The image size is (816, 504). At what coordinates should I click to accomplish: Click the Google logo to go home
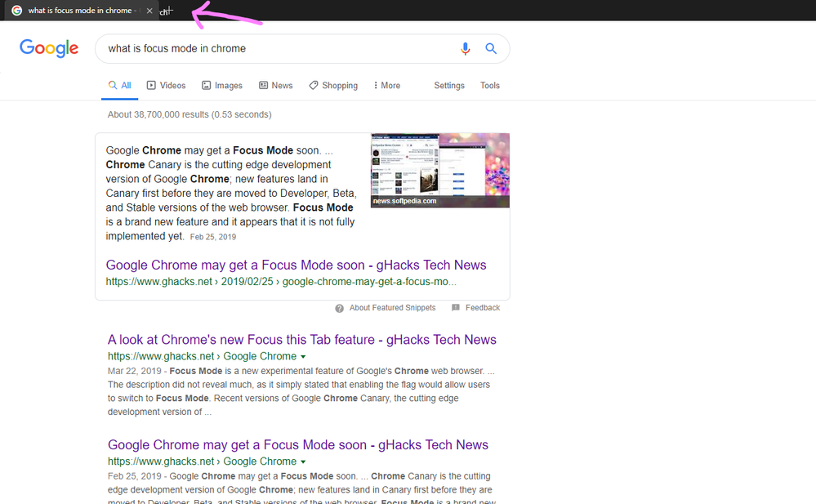[x=49, y=48]
